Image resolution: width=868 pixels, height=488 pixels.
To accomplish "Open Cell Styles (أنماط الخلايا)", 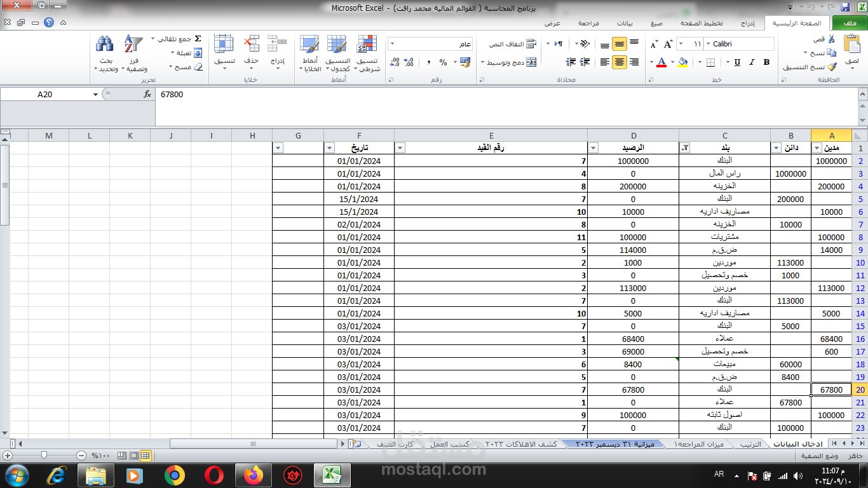I will 309,53.
